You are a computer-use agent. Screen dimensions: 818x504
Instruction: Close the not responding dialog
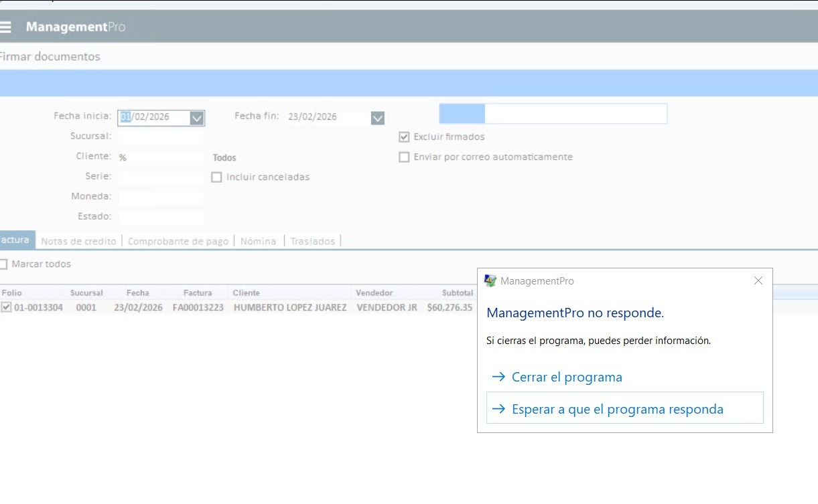click(x=758, y=281)
